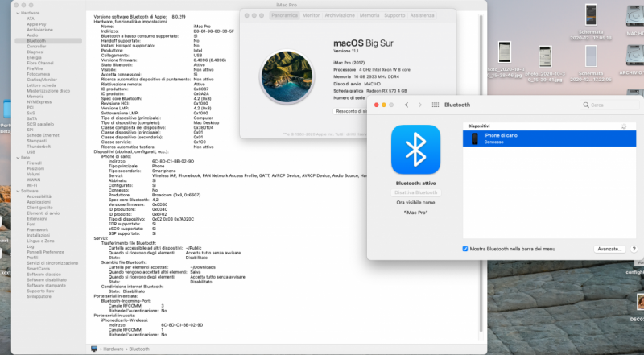
Task: Click Hardware in the bottom path bar
Action: (x=114, y=349)
